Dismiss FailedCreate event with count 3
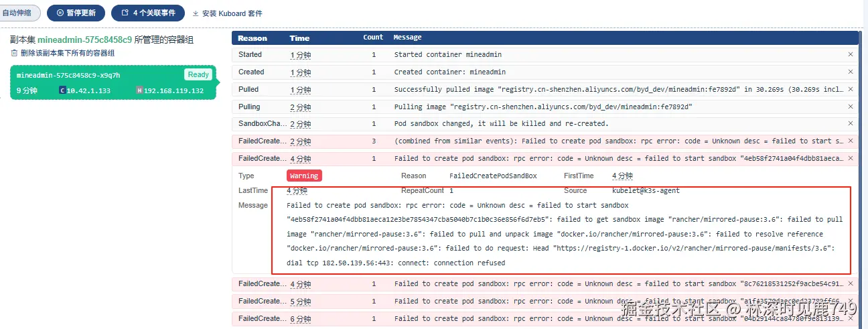 [x=851, y=141]
